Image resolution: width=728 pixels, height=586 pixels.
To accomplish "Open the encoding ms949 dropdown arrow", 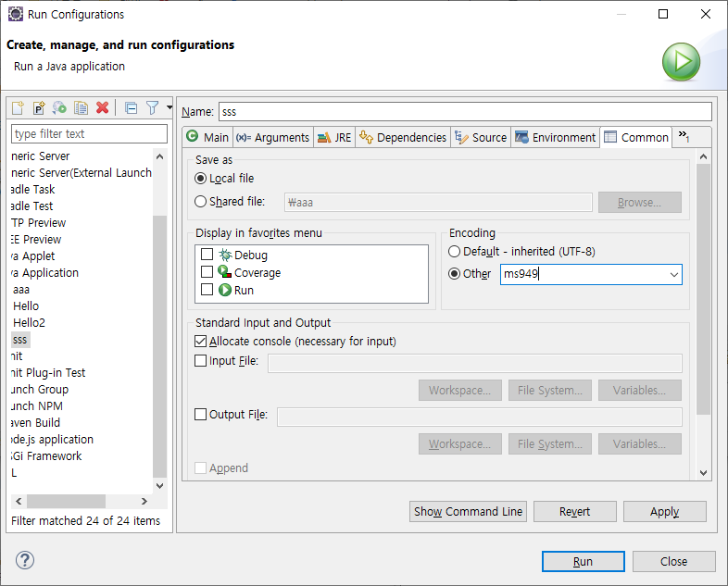I will point(674,275).
